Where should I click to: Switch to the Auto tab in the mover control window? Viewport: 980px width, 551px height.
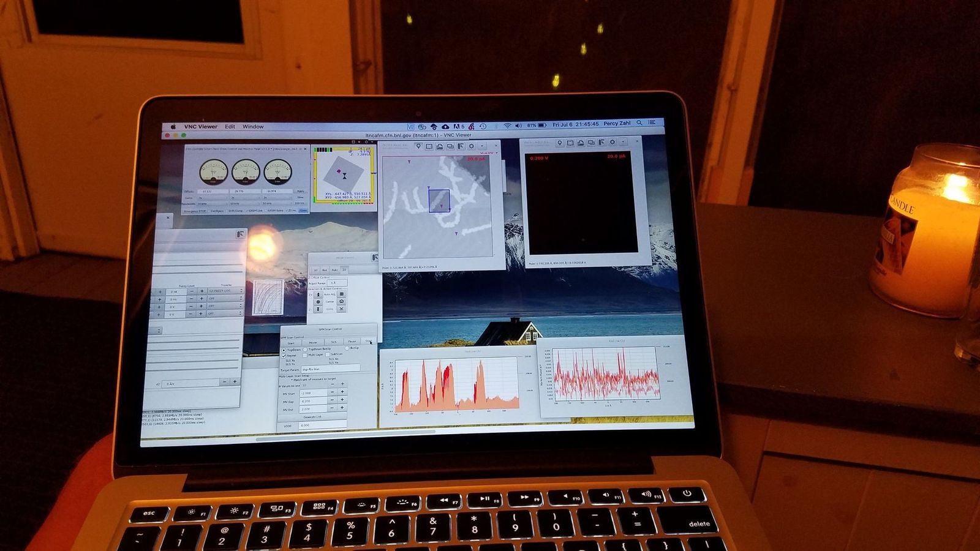pyautogui.click(x=334, y=270)
